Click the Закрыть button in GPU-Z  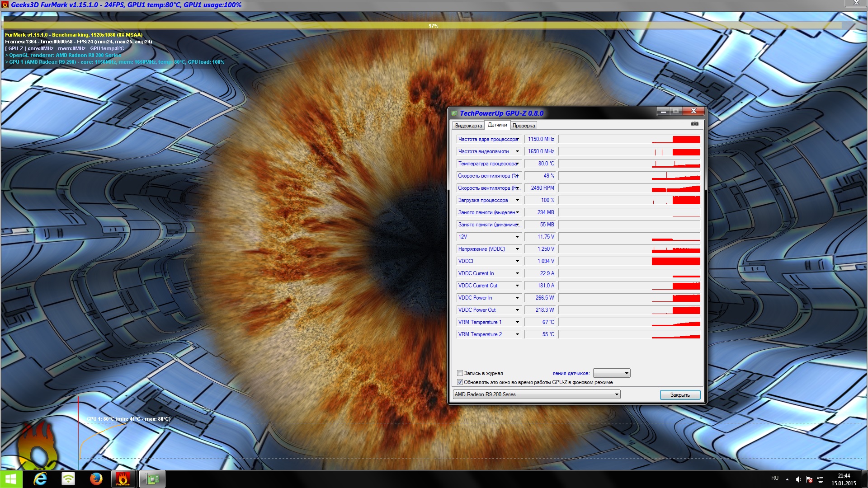point(680,395)
